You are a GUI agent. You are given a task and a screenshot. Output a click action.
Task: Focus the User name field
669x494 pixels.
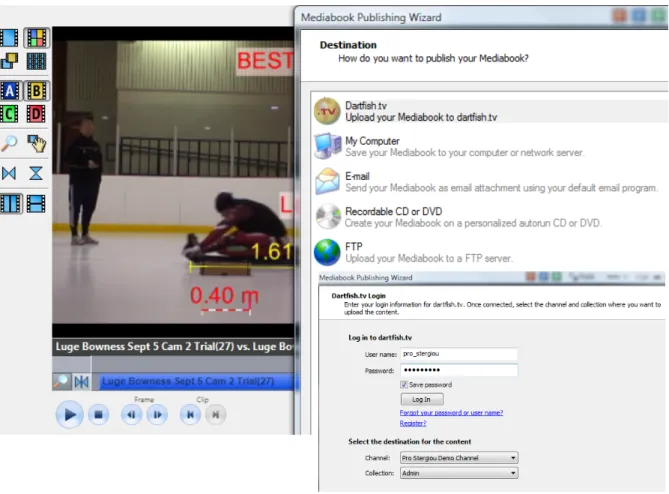pyautogui.click(x=459, y=354)
